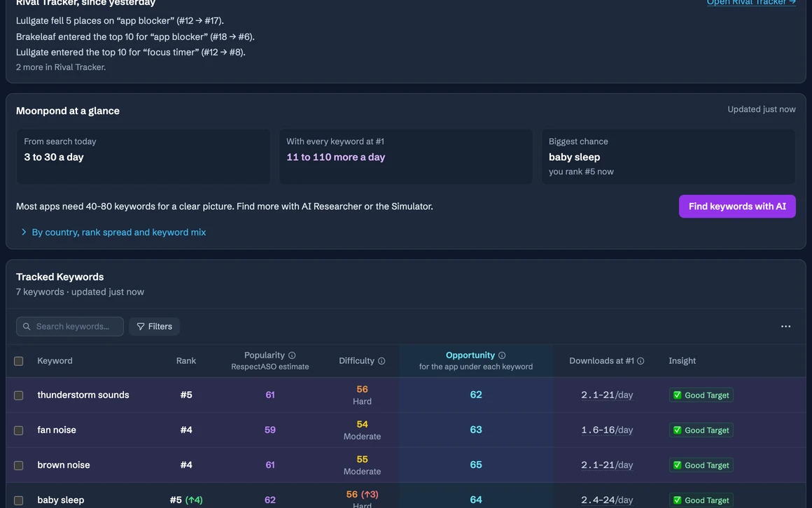
Task: Click the Lullgate focus timer line
Action: (x=130, y=52)
